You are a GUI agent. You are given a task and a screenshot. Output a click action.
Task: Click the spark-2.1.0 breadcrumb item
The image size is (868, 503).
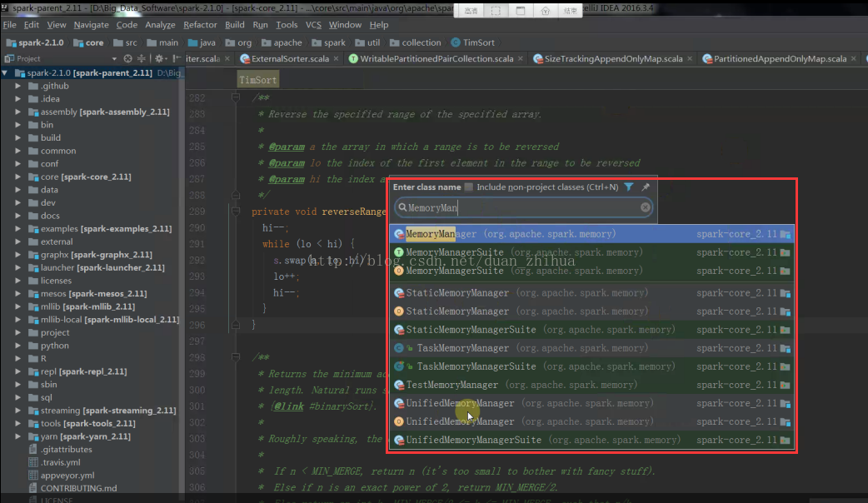click(x=35, y=42)
